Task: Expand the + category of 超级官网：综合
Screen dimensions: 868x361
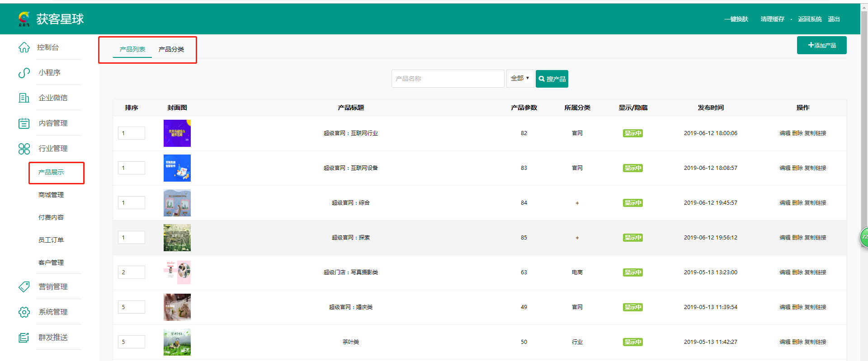Action: pos(577,203)
